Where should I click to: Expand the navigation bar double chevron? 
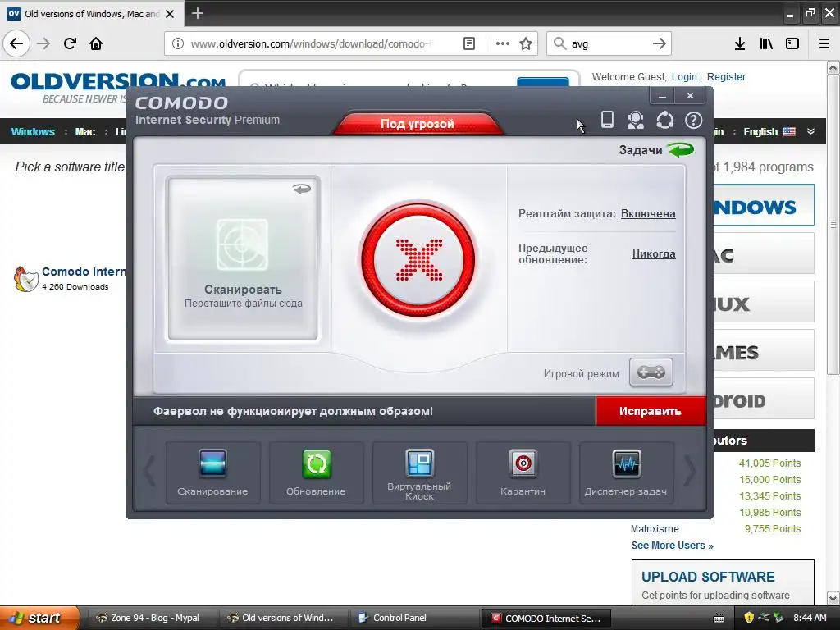(811, 131)
